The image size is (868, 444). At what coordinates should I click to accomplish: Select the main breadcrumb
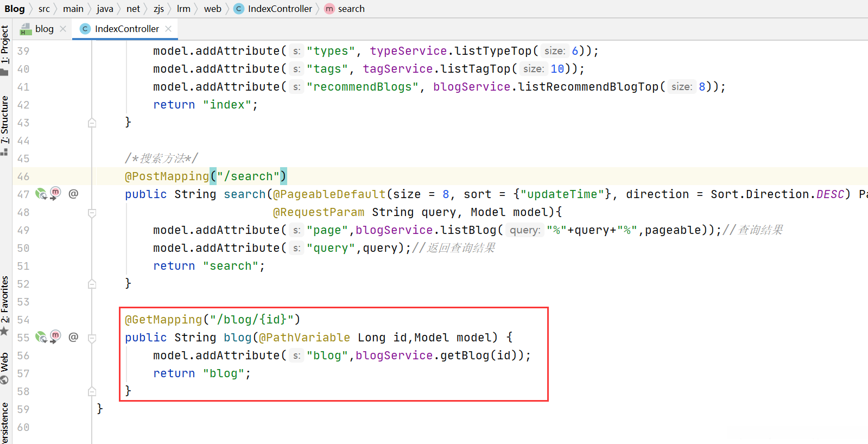tap(73, 9)
